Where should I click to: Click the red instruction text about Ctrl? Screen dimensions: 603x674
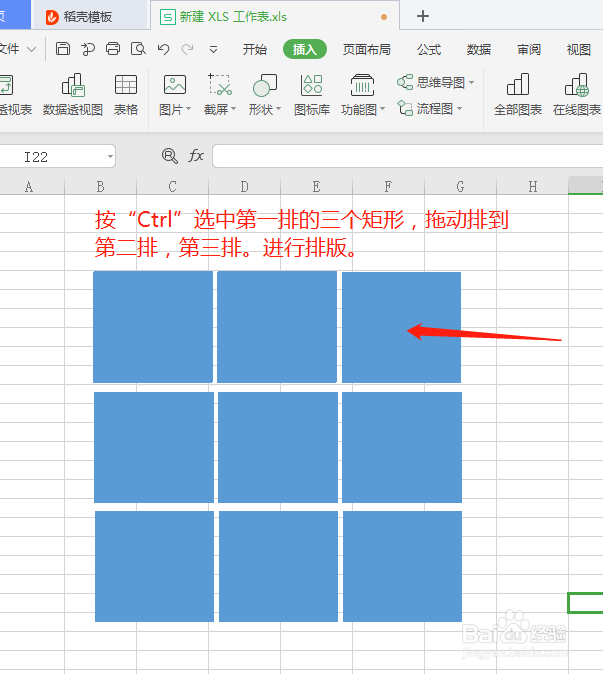(x=302, y=234)
